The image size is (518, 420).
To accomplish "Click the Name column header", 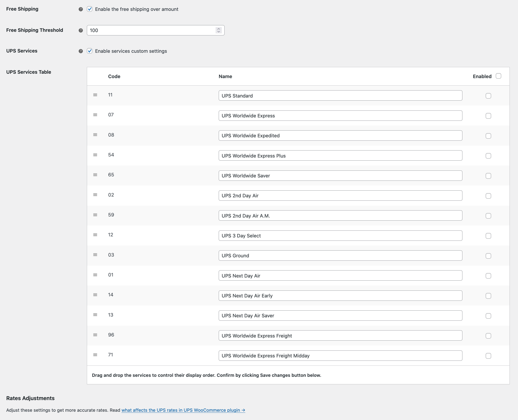I will click(225, 76).
